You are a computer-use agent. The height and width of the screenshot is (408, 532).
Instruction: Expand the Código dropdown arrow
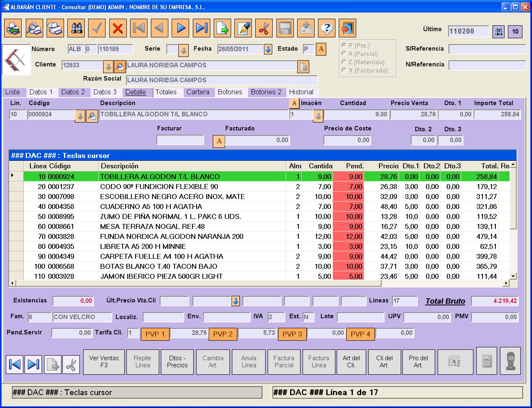click(80, 116)
